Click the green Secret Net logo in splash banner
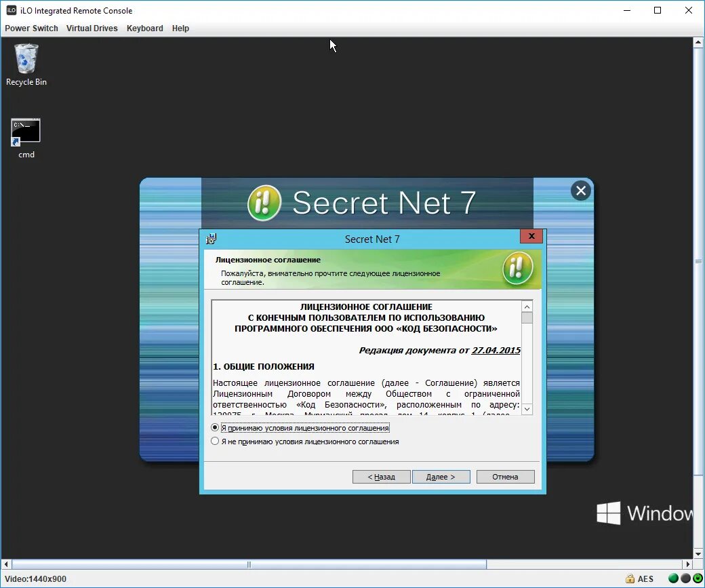This screenshot has height=588, width=705. [x=264, y=203]
